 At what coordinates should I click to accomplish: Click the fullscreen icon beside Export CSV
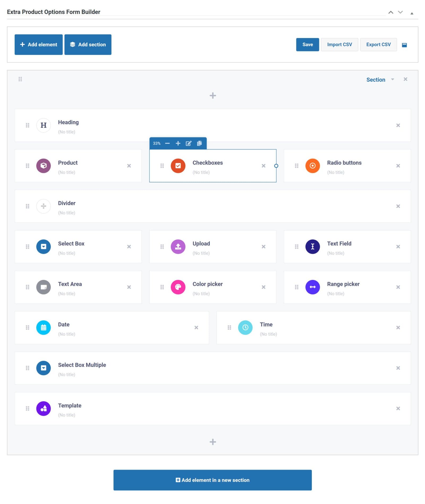click(x=404, y=45)
